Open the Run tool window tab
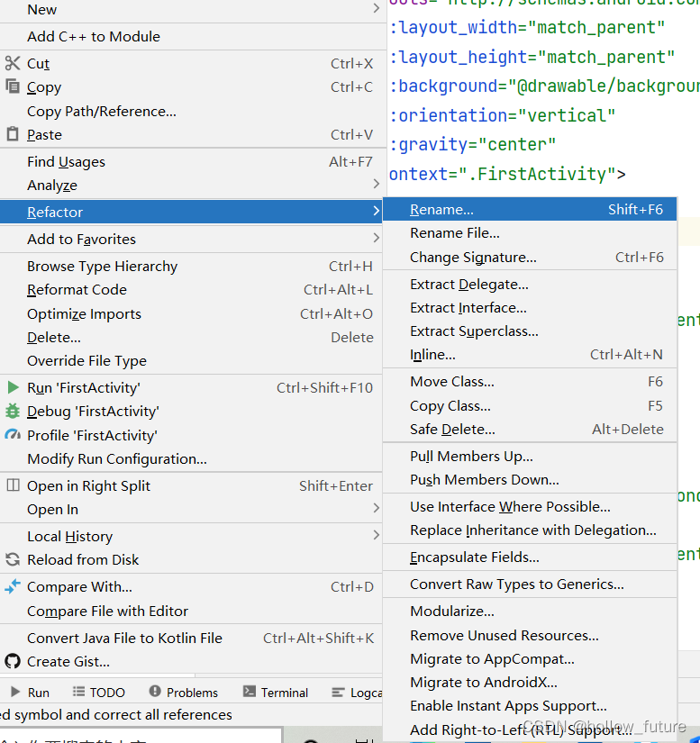Screen dimensions: 700x743 30,693
